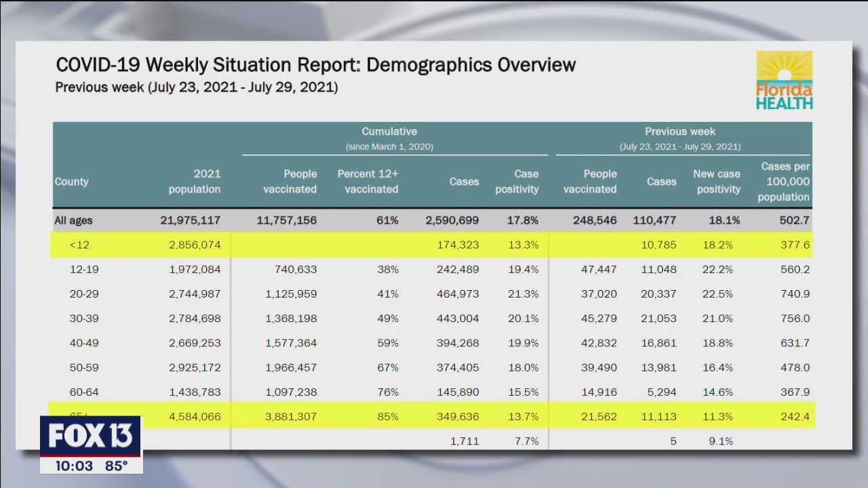
Task: Click the '50-59' age group label
Action: pos(84,367)
